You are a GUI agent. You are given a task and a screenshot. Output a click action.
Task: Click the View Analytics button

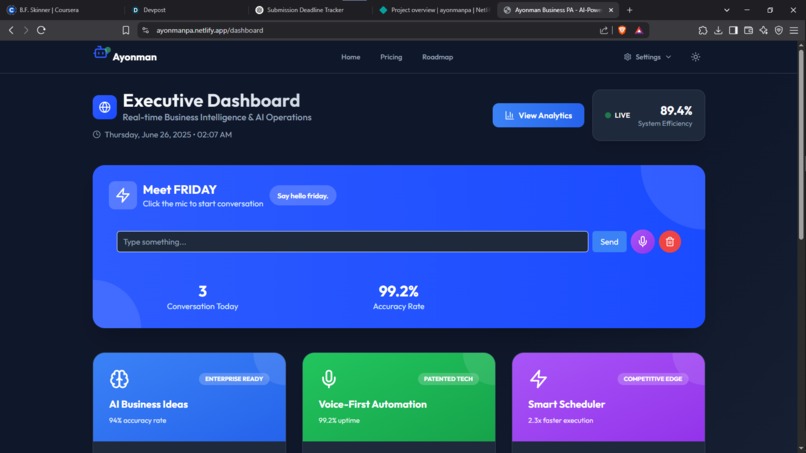(x=538, y=115)
